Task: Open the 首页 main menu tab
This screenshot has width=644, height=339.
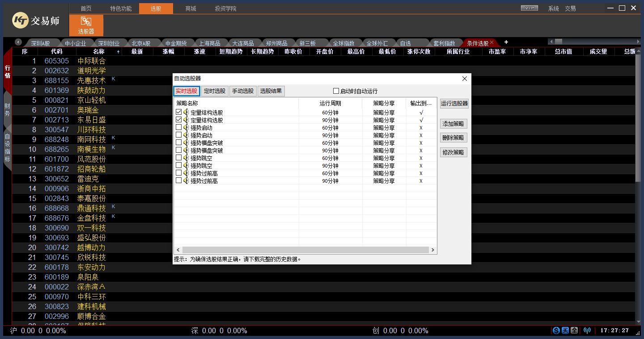Action: click(86, 8)
